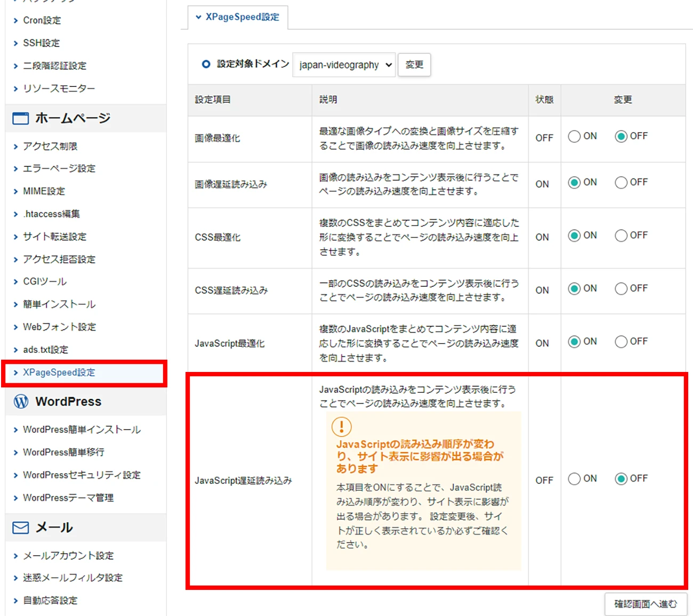Image resolution: width=693 pixels, height=616 pixels.
Task: Click the CSS最適化 row label
Action: pos(217,238)
